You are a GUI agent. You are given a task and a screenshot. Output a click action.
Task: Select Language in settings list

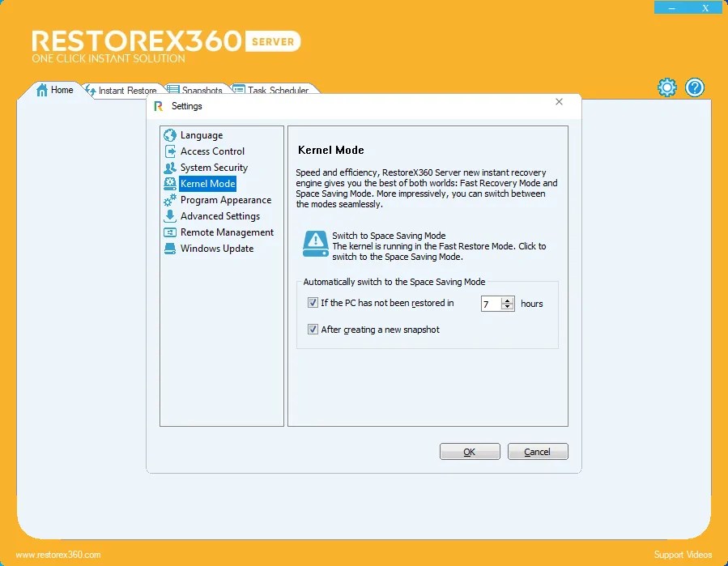tap(202, 135)
